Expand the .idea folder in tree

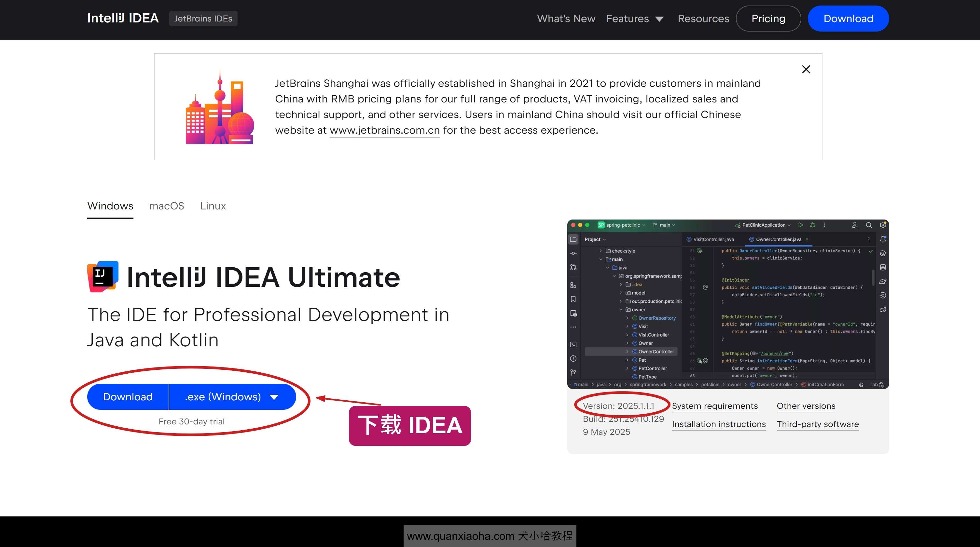point(621,284)
